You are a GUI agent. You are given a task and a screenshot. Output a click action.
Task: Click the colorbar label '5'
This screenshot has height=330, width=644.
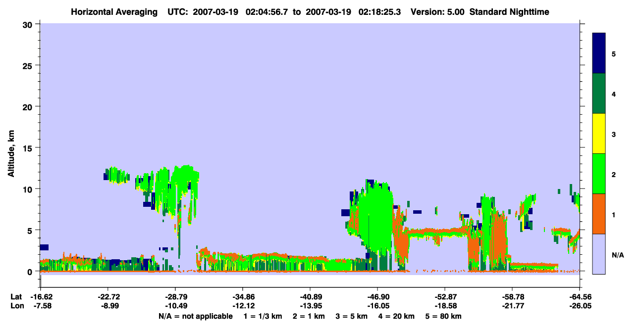click(x=614, y=53)
